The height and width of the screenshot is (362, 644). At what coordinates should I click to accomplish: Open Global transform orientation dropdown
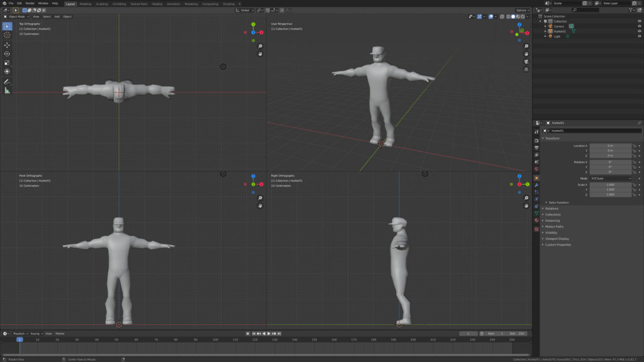(x=245, y=10)
